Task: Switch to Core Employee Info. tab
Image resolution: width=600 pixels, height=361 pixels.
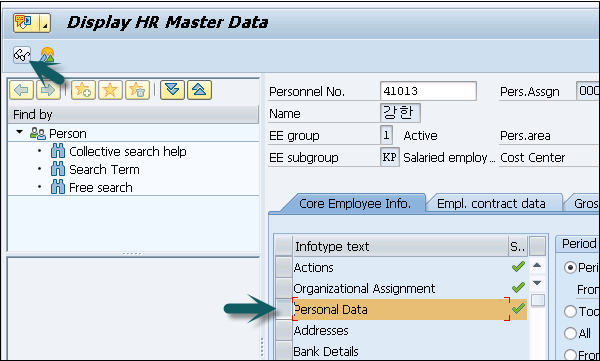Action: [x=355, y=204]
